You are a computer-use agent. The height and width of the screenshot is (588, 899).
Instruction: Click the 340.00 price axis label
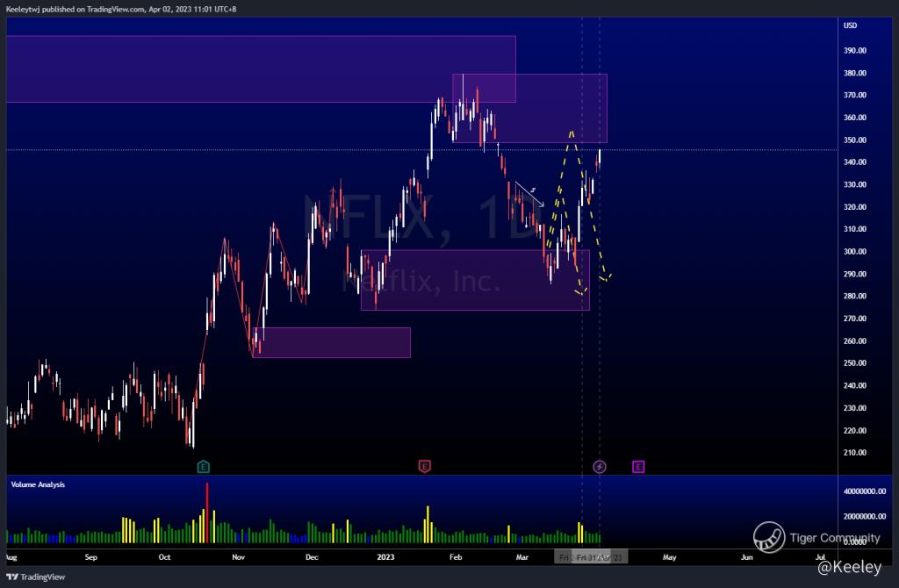coord(855,162)
